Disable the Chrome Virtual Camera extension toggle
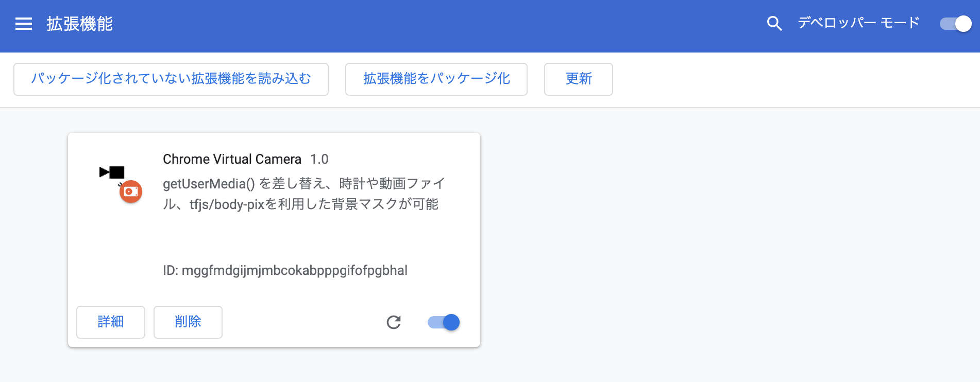980x382 pixels. coord(444,322)
